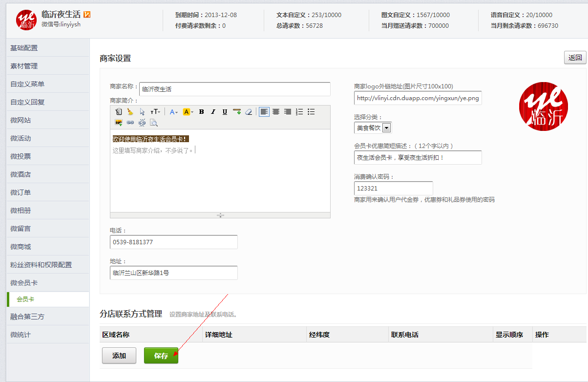The image size is (588, 382).
Task: Toggle italic formatting in the editor
Action: point(213,112)
